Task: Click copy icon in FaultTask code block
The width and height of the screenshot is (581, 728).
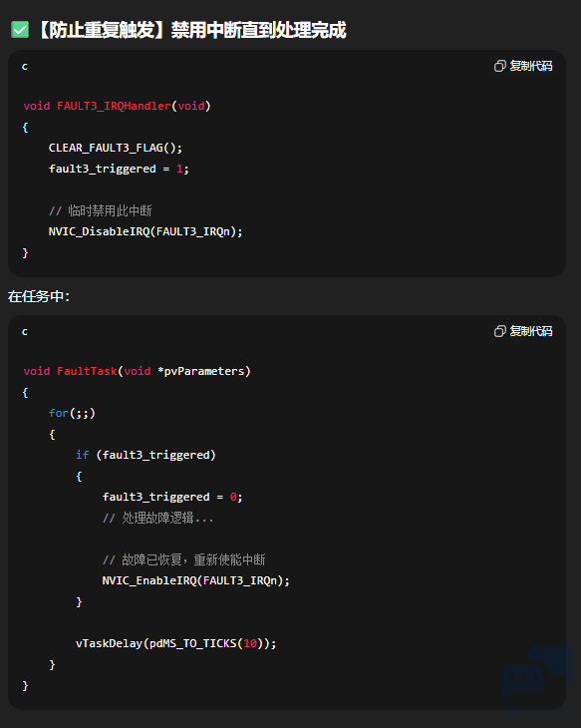Action: pos(500,331)
